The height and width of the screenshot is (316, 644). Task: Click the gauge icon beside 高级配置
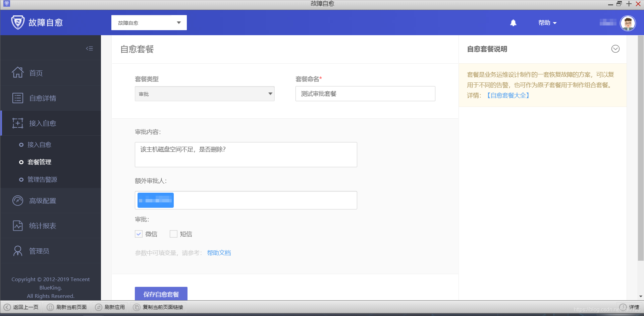[x=18, y=200]
